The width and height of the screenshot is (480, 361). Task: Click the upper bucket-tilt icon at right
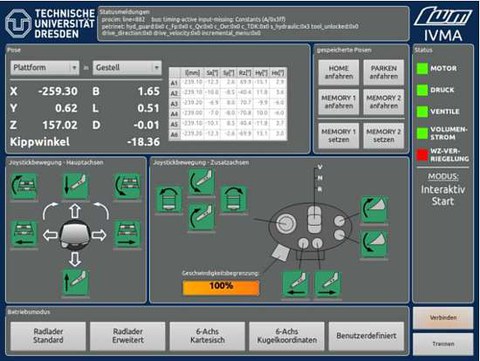tap(374, 209)
